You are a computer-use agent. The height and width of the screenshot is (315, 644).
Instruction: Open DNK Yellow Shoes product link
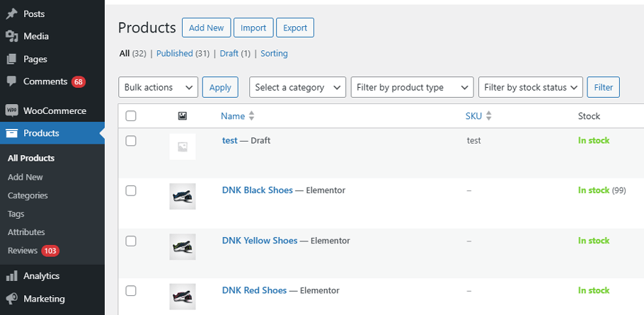(260, 240)
